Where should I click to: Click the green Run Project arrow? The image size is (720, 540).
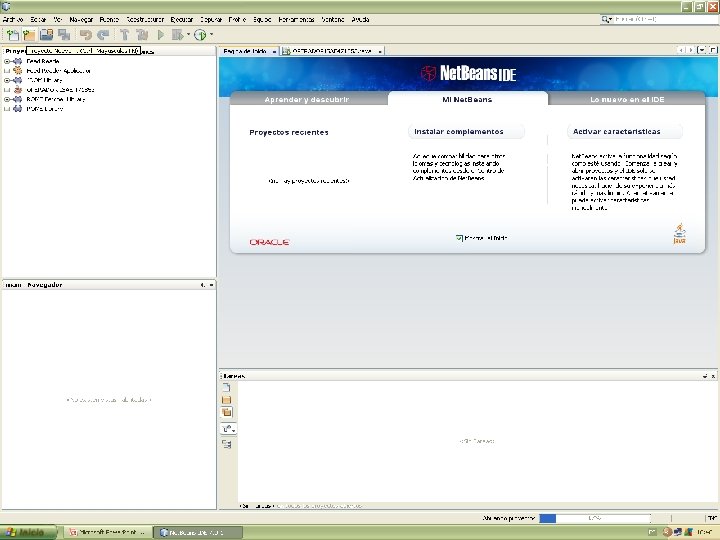tap(161, 34)
